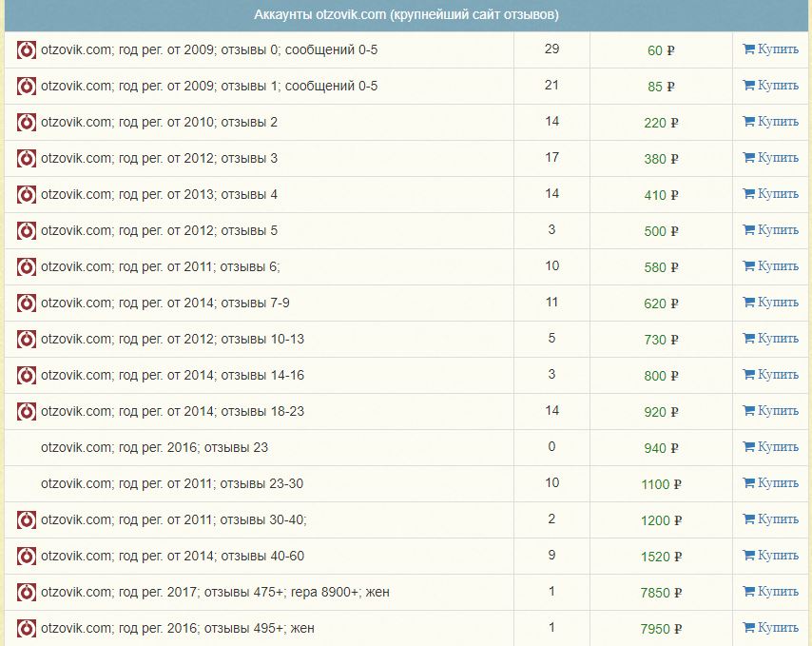Image resolution: width=812 pixels, height=646 pixels.
Task: Click otzovik icon in отзывы 14-16 row
Action: coord(27,375)
